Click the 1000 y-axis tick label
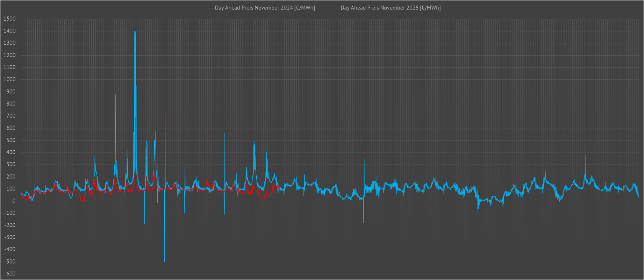644x280 pixels. coord(9,79)
